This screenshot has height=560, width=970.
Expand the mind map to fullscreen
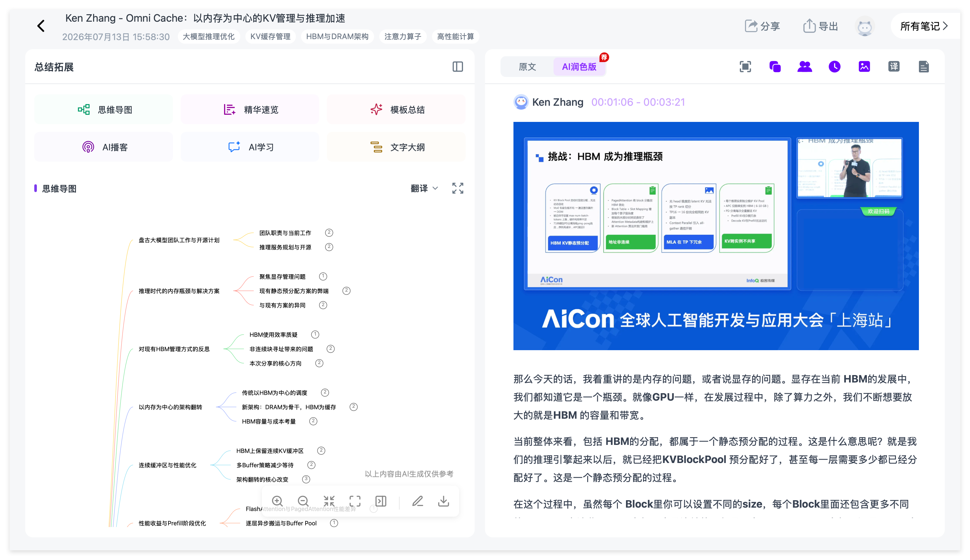tap(457, 188)
